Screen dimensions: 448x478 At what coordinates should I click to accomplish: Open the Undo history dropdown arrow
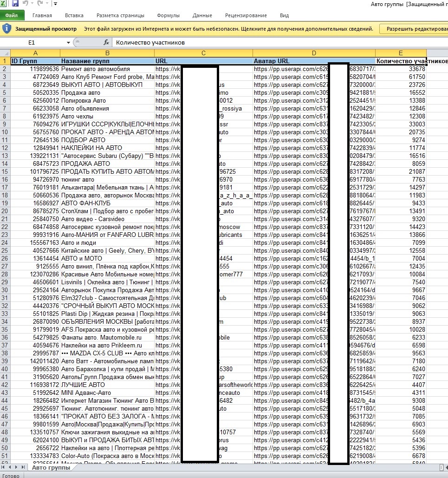[32, 4]
